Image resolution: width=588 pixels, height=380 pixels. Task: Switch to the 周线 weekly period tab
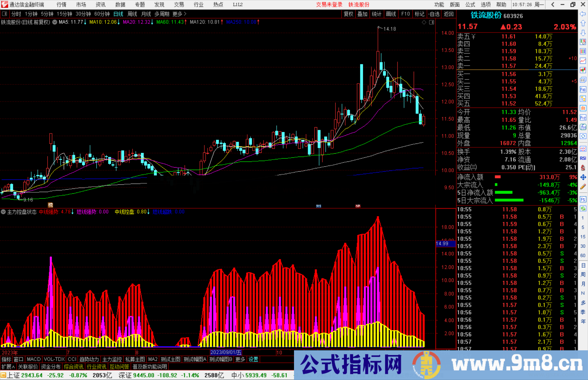click(x=132, y=14)
